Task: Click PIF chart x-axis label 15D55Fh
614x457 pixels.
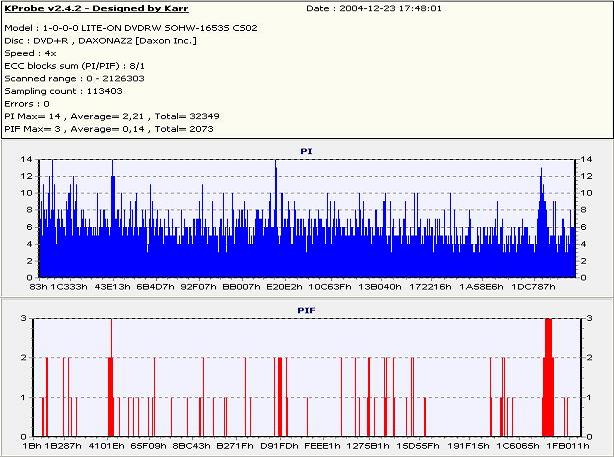Action: tap(418, 446)
